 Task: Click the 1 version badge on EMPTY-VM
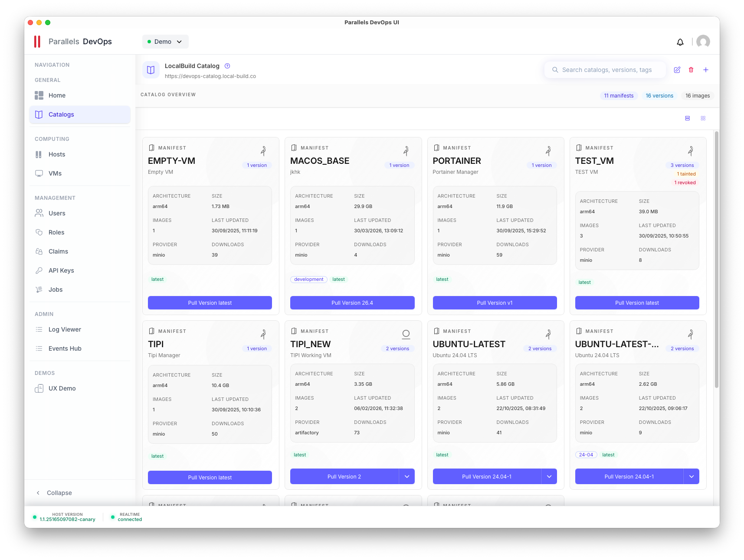tap(257, 165)
